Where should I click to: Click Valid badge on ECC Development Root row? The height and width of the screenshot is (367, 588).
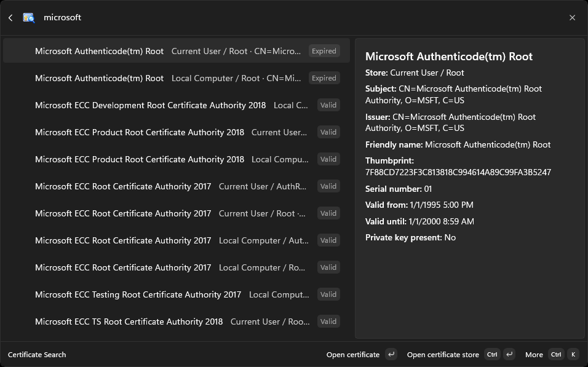[x=328, y=105]
